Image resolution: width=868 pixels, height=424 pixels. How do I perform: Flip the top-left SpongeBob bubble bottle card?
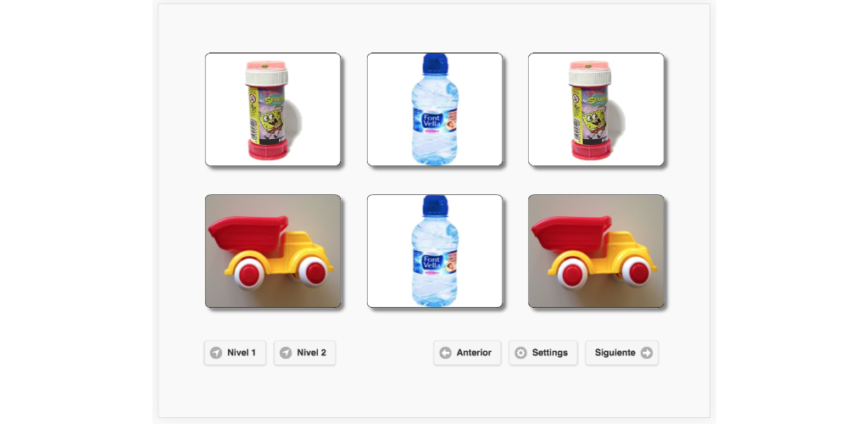click(273, 109)
